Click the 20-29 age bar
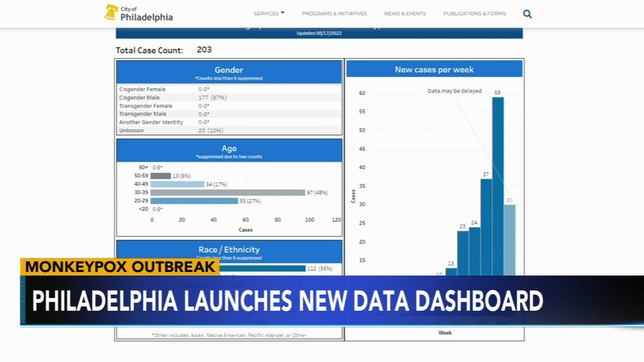The image size is (644, 362). [194, 201]
